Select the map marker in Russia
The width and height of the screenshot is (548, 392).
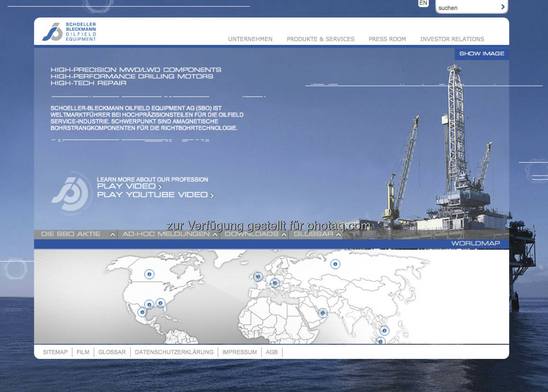(x=335, y=264)
